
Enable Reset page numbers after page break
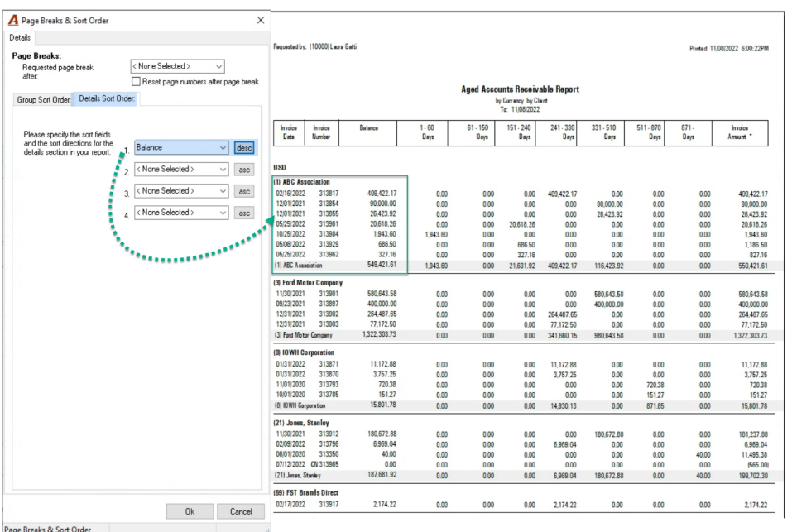(x=136, y=81)
